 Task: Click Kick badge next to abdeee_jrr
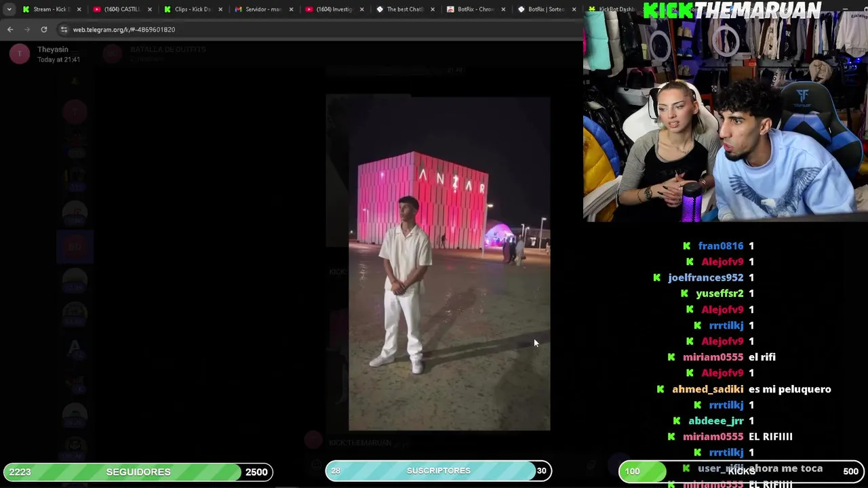coord(677,421)
